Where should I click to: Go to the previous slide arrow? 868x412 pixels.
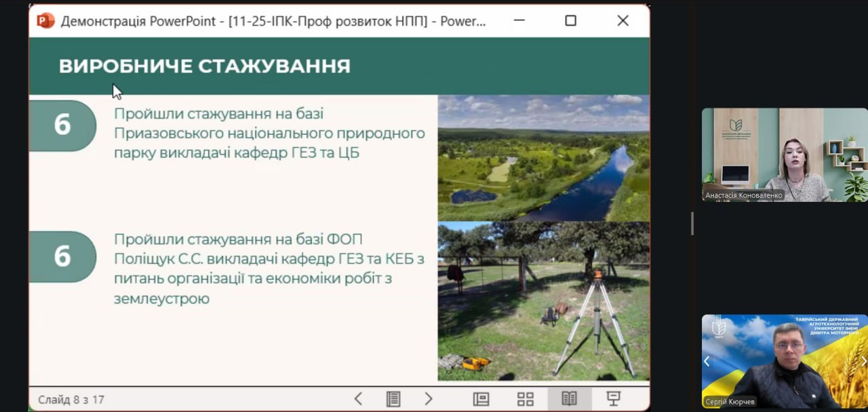(358, 398)
